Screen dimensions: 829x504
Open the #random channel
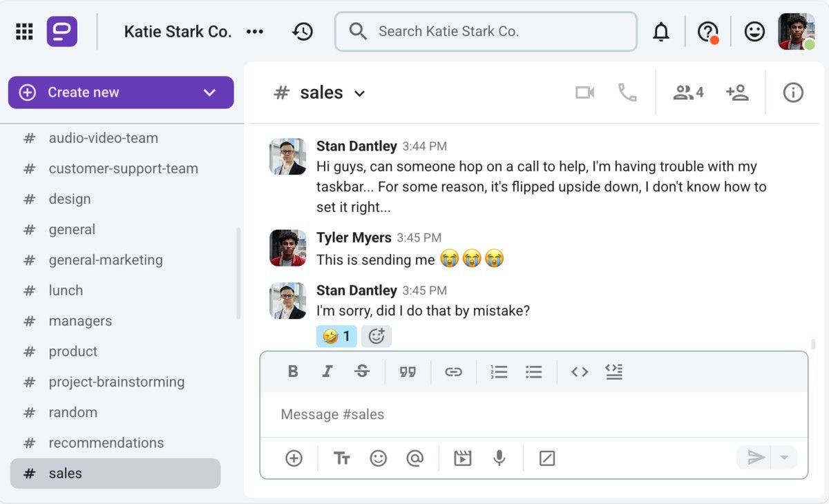pyautogui.click(x=73, y=412)
